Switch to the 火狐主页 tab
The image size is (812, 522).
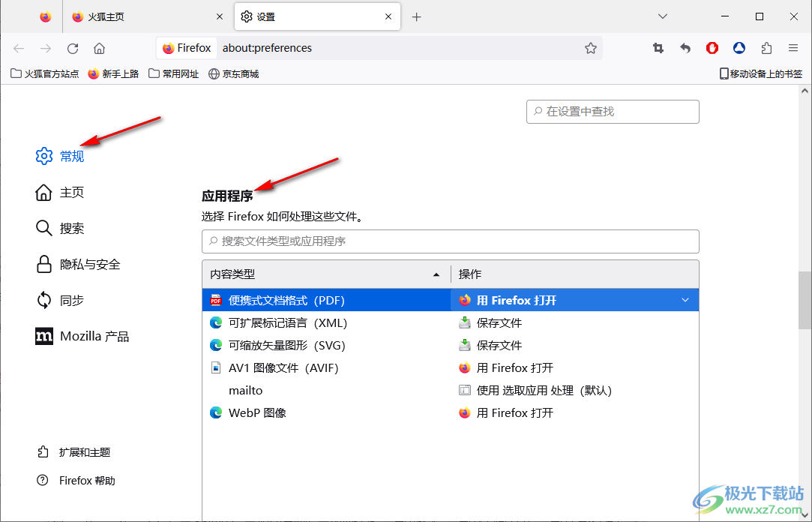click(147, 17)
